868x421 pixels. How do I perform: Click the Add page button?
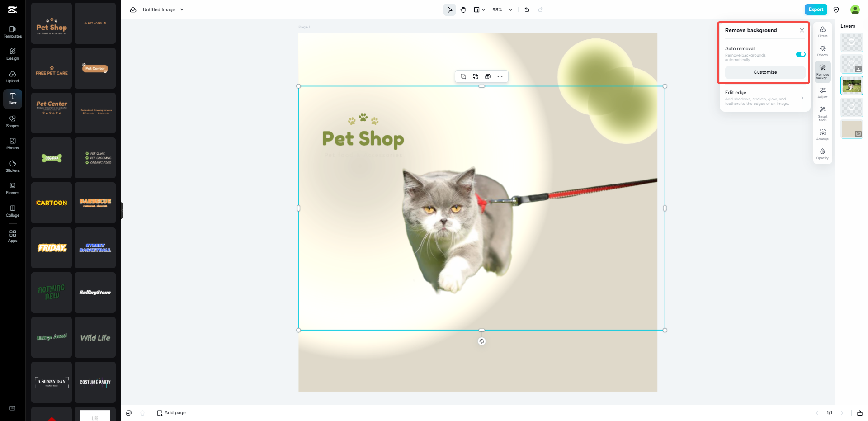pos(171,413)
